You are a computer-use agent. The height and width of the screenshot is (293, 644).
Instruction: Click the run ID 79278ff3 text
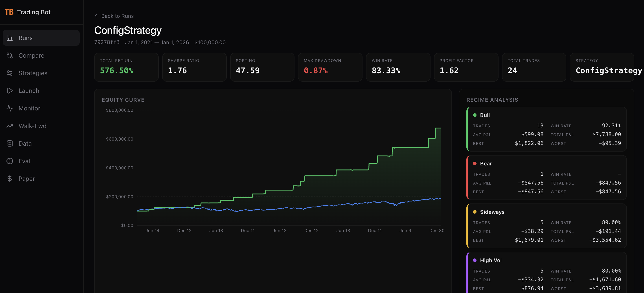pyautogui.click(x=107, y=42)
